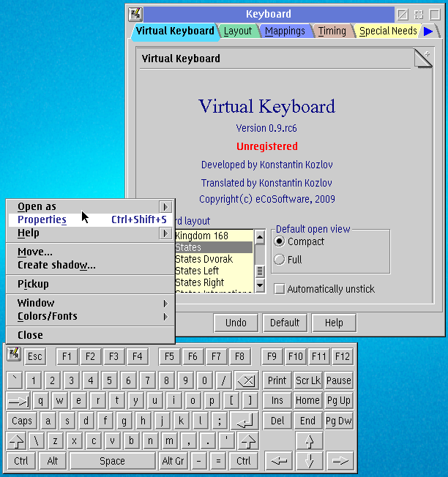Click the Esc key on virtual keyboard
The image size is (448, 477).
click(x=34, y=356)
